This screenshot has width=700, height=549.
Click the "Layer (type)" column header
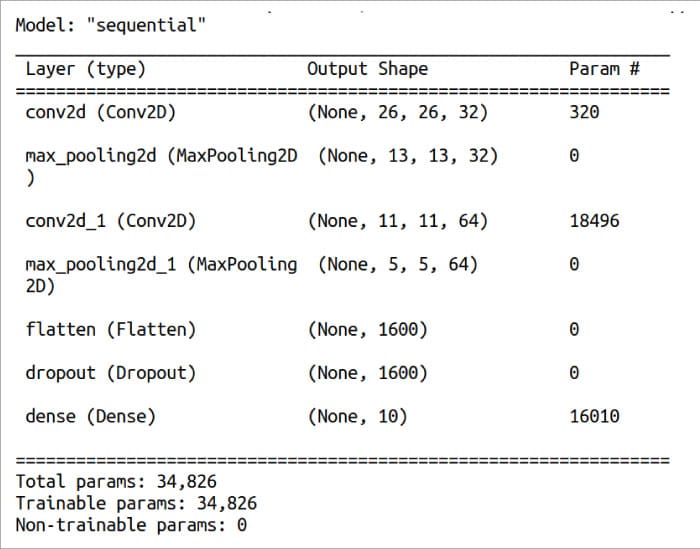click(x=85, y=69)
